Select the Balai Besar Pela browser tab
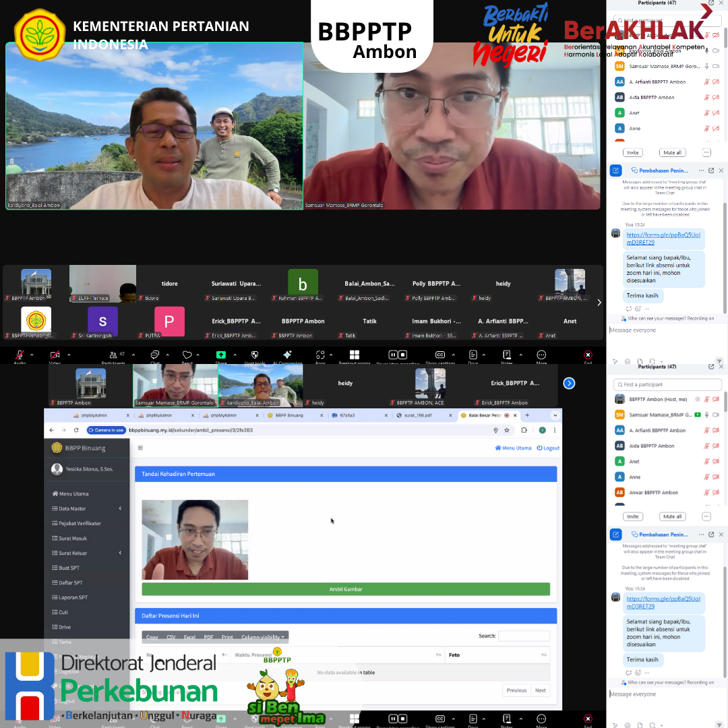The image size is (728, 728). coord(485,415)
